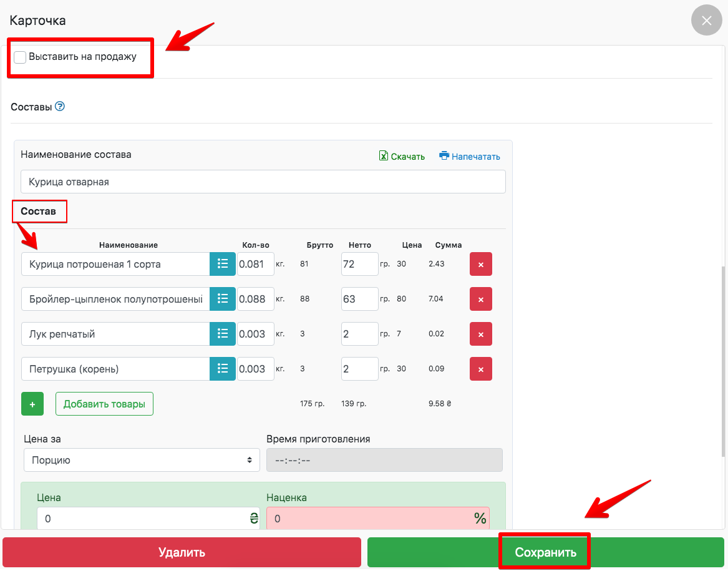Click the Наименование состава text field
The width and height of the screenshot is (728, 571).
tap(263, 182)
